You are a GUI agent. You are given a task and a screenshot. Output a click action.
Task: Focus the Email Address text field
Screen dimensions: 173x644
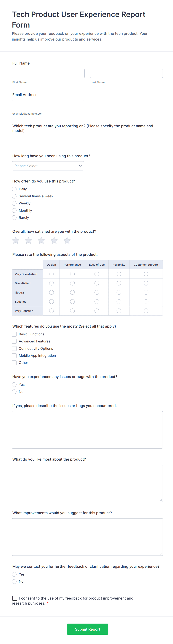coord(48,105)
